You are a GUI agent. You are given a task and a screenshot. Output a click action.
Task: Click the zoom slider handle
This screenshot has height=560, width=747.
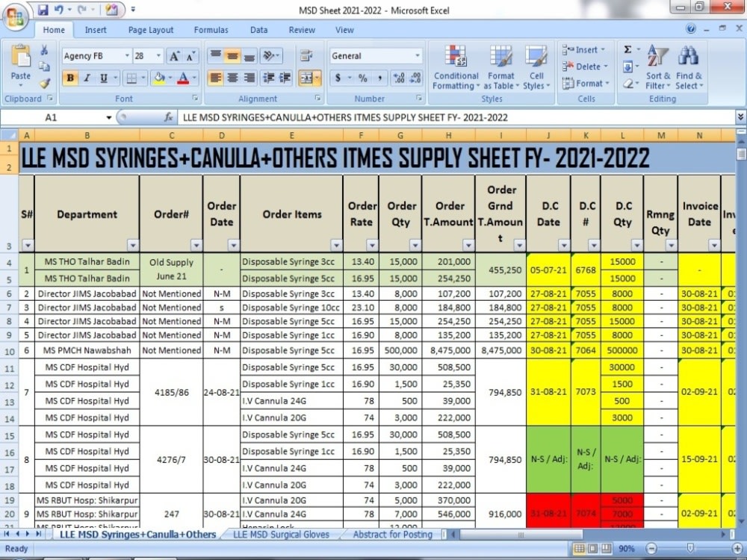[690, 549]
